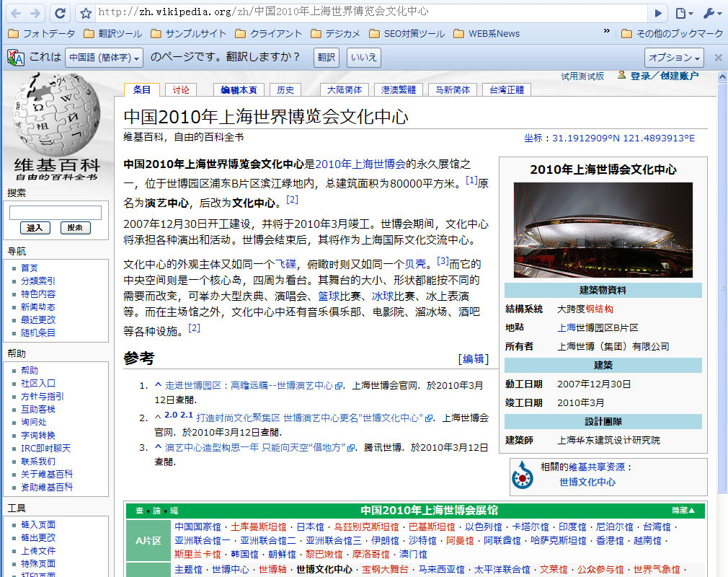Click citation marker [3] in article text

pyautogui.click(x=443, y=260)
